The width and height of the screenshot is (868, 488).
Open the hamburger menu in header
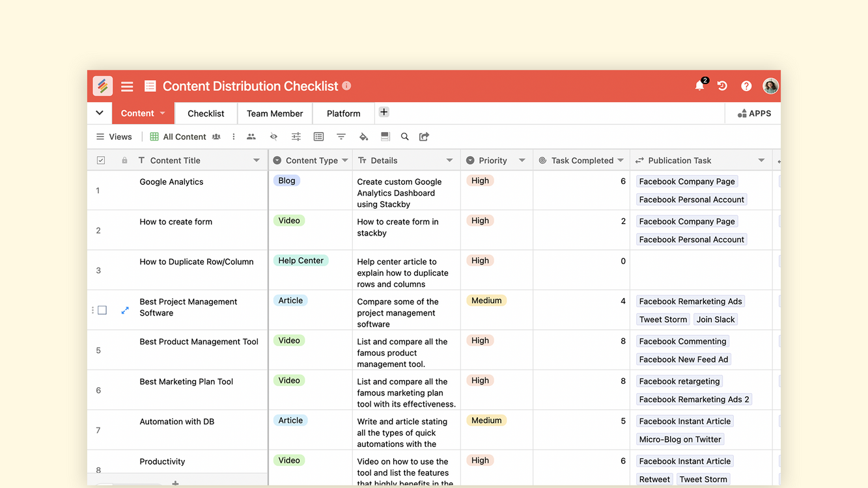coord(127,86)
